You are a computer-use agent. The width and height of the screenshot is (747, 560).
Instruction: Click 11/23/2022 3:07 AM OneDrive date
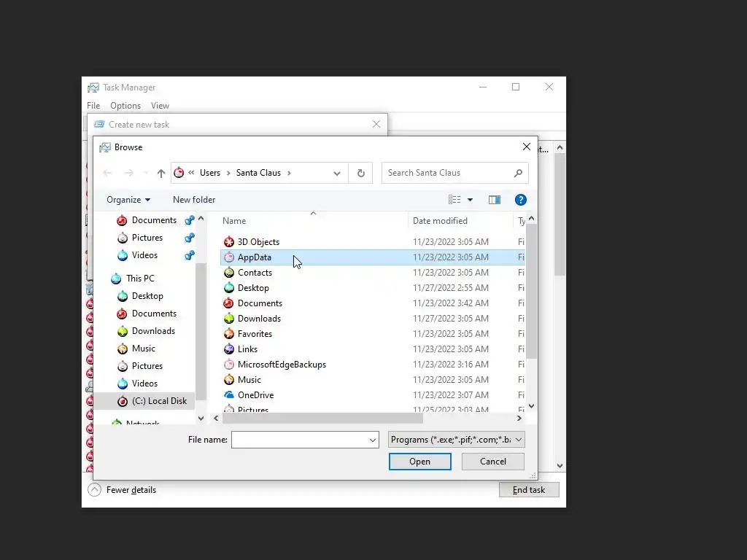[450, 394]
